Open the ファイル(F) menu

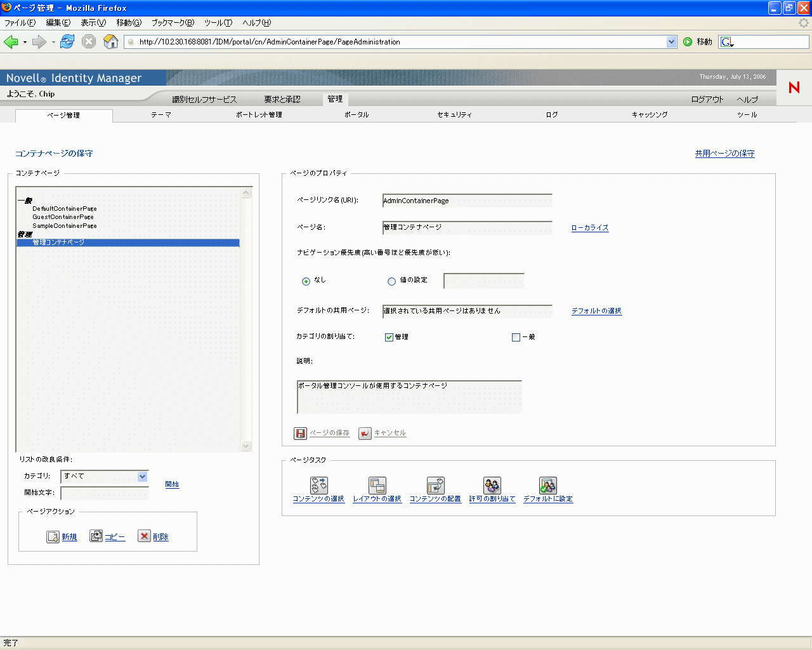click(20, 23)
